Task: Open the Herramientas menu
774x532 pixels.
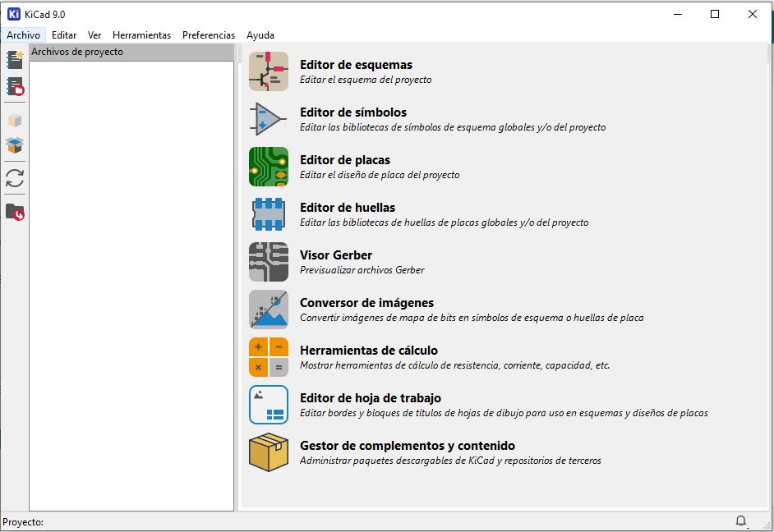Action: coord(141,35)
